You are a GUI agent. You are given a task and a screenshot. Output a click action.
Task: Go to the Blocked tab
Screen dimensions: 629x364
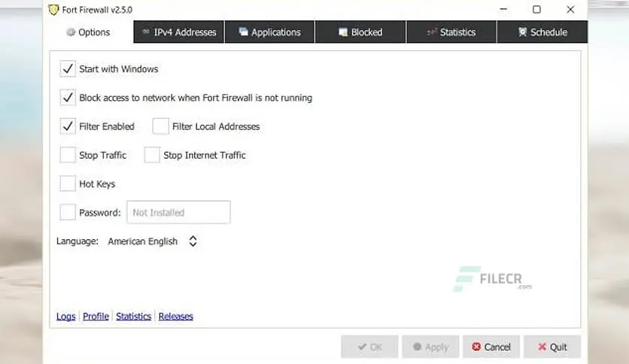(360, 32)
